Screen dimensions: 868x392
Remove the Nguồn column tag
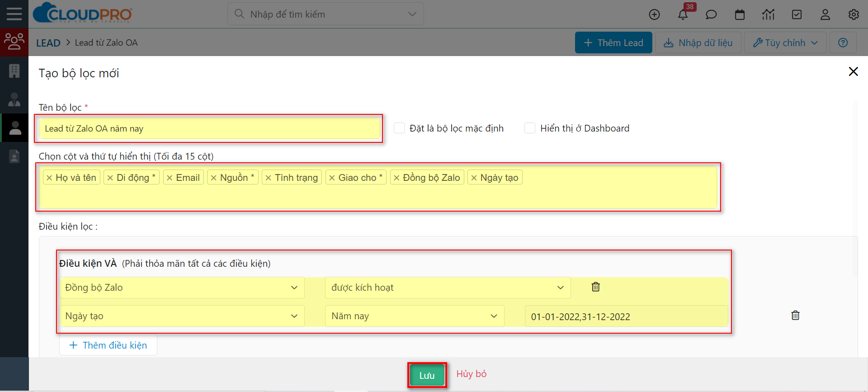[x=213, y=178]
